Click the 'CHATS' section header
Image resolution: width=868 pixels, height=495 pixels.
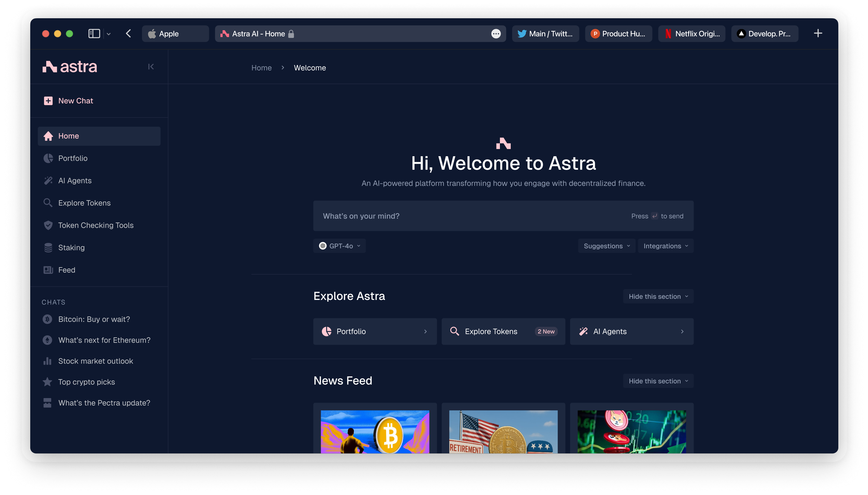[x=53, y=302]
